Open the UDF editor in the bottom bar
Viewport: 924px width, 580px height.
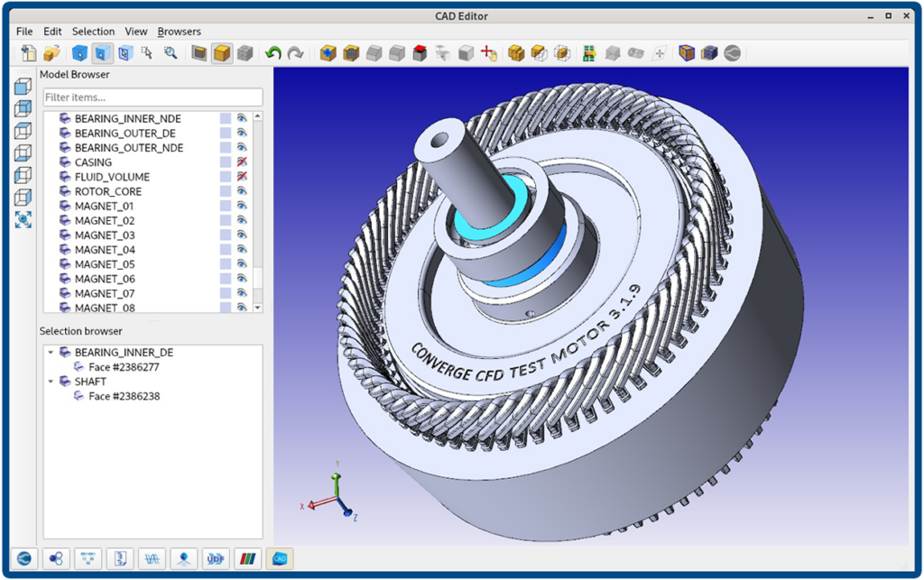(216, 558)
